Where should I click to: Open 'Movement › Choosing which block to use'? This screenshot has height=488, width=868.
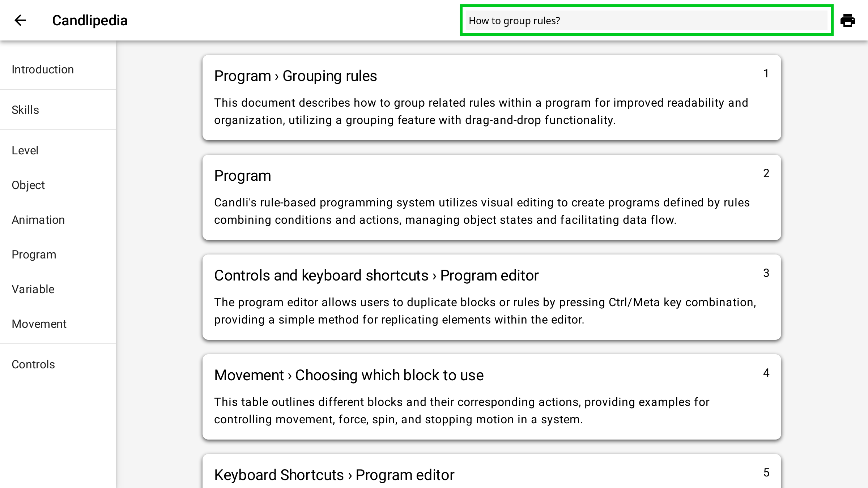[x=349, y=375]
